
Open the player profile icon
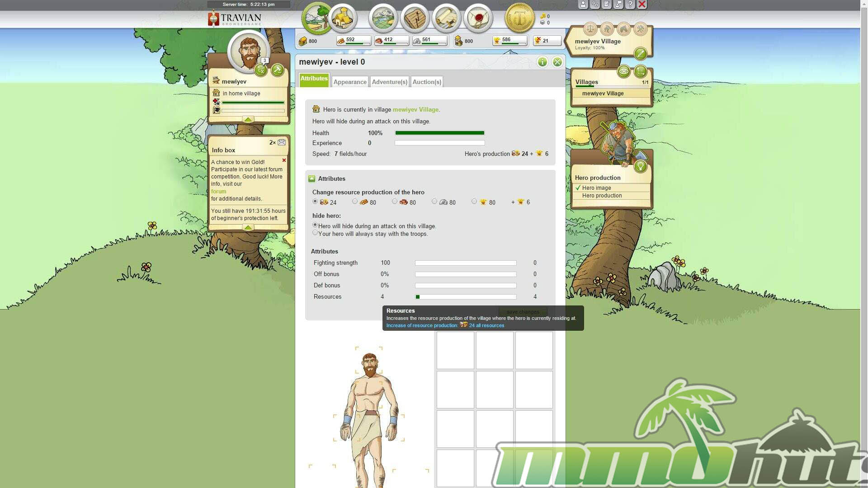583,5
